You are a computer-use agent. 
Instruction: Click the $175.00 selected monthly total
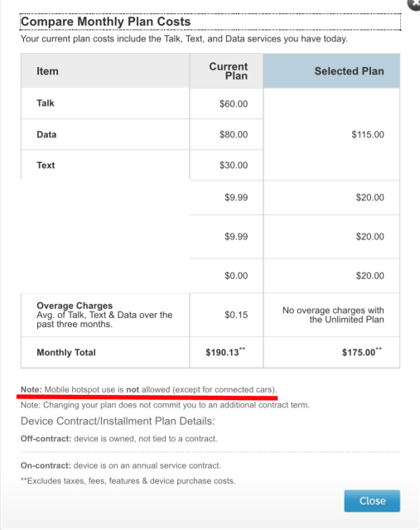pyautogui.click(x=362, y=352)
